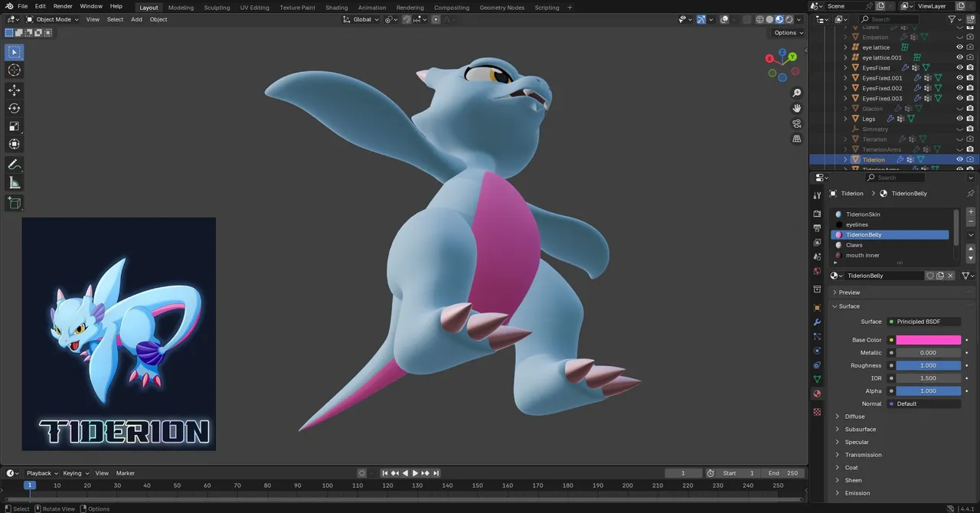Click the viewport zoom magnifier icon
Screen dimensions: 980x513
pos(796,93)
